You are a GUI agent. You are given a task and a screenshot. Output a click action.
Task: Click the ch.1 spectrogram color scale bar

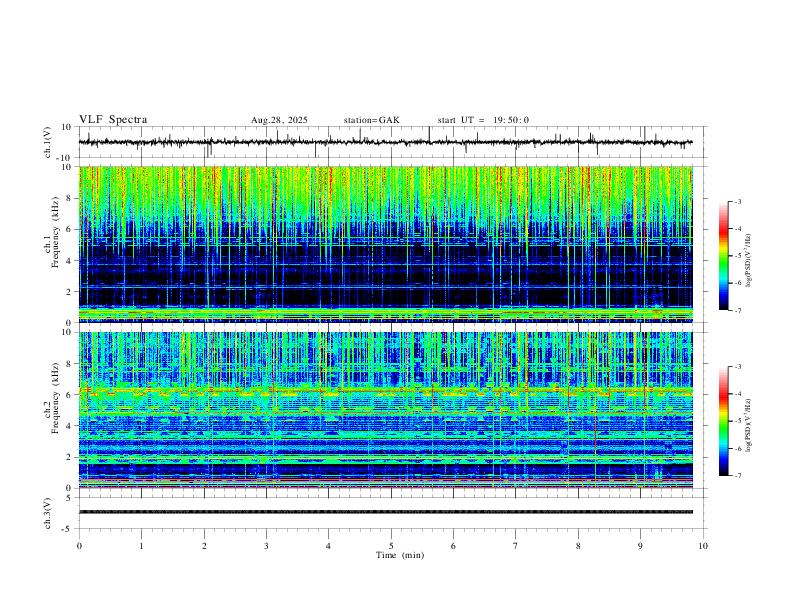tap(724, 256)
